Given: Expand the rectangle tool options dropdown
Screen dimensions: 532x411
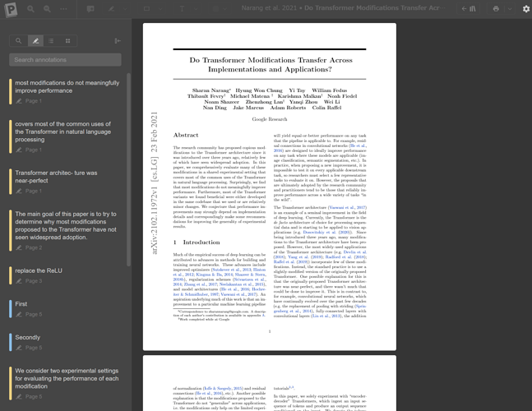Looking at the screenshot, I should pyautogui.click(x=160, y=9).
